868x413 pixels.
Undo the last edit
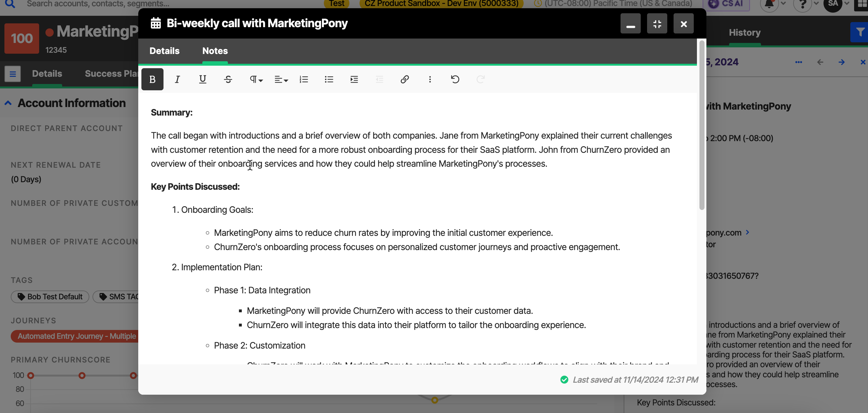pos(455,79)
